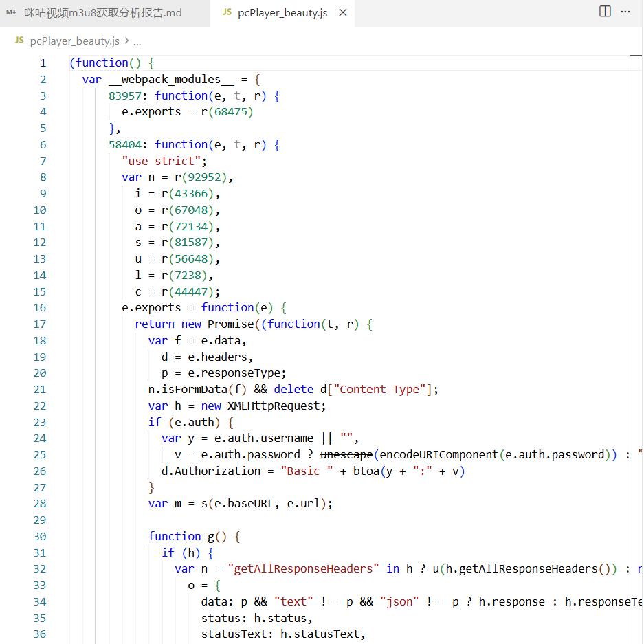
Task: Click the Split Editor icon
Action: 605,12
